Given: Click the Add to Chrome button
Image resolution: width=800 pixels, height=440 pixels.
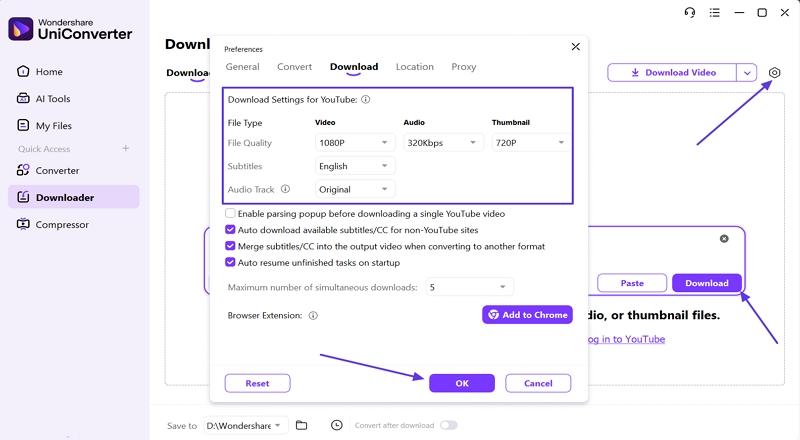Looking at the screenshot, I should (527, 315).
